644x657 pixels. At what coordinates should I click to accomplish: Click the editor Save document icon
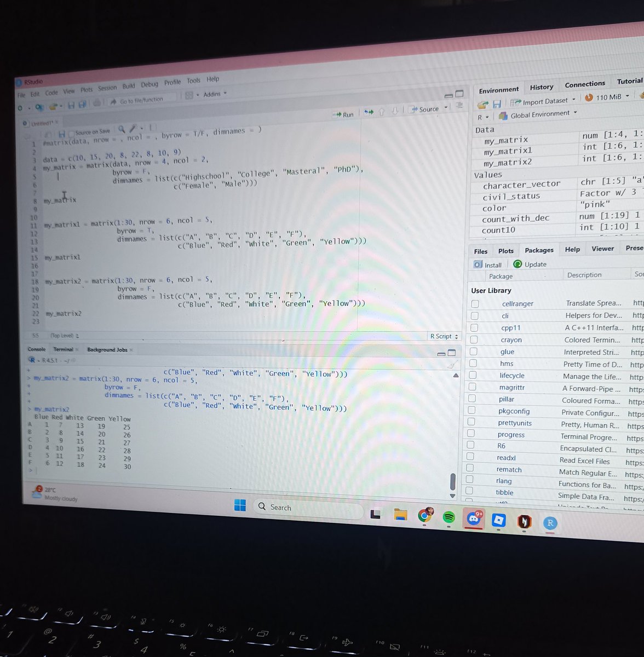pyautogui.click(x=62, y=134)
